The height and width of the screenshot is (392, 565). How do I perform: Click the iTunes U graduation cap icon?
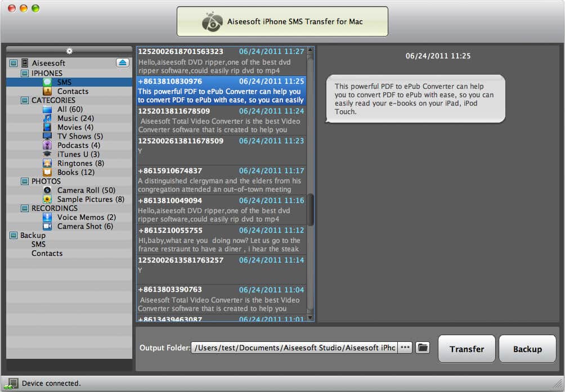(x=47, y=154)
